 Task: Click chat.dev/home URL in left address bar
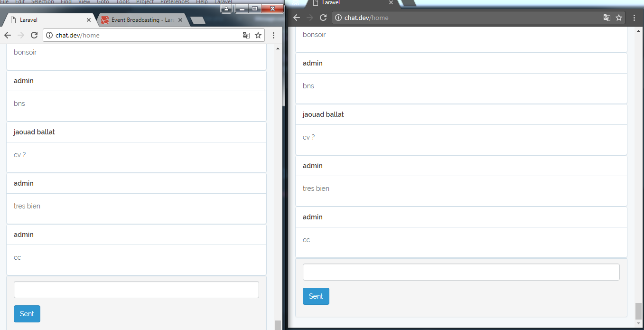coord(77,35)
